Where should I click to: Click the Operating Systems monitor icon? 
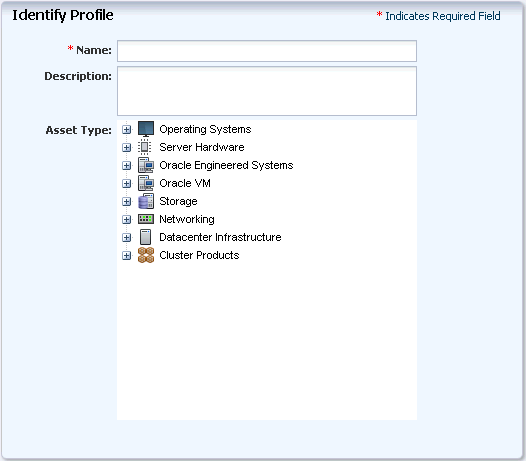click(x=146, y=129)
